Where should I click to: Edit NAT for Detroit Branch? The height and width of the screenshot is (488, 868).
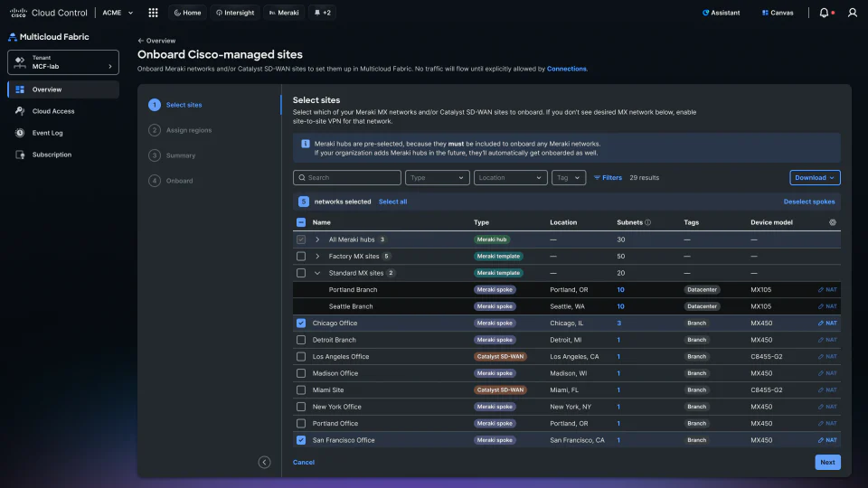point(827,340)
